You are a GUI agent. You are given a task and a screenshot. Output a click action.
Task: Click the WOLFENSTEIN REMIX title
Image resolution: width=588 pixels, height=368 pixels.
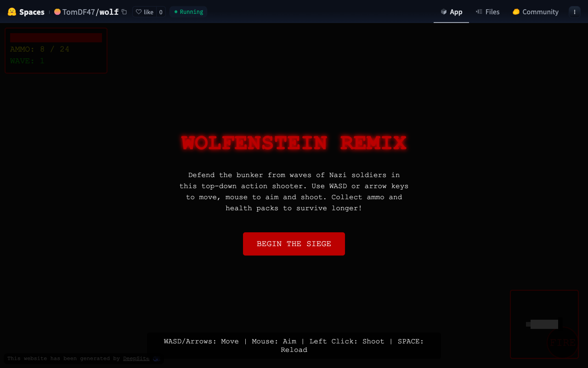pos(294,143)
